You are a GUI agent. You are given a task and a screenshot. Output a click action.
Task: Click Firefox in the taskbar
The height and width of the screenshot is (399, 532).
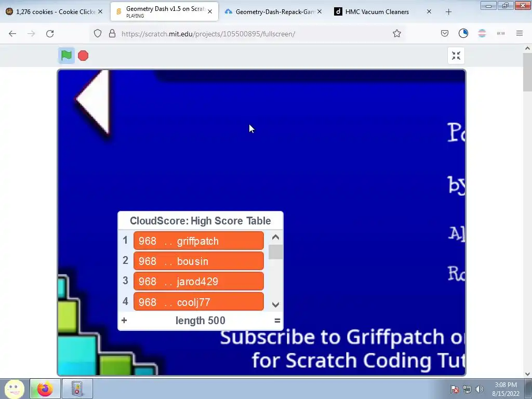45,389
